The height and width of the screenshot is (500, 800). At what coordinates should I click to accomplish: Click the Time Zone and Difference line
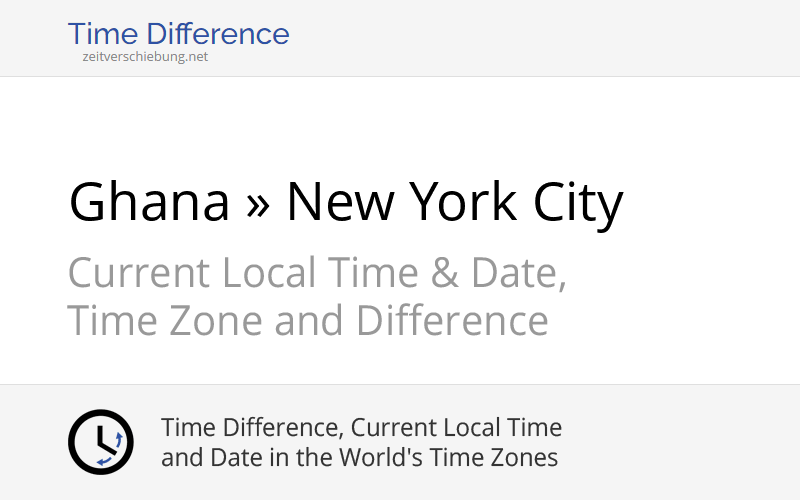pyautogui.click(x=308, y=321)
